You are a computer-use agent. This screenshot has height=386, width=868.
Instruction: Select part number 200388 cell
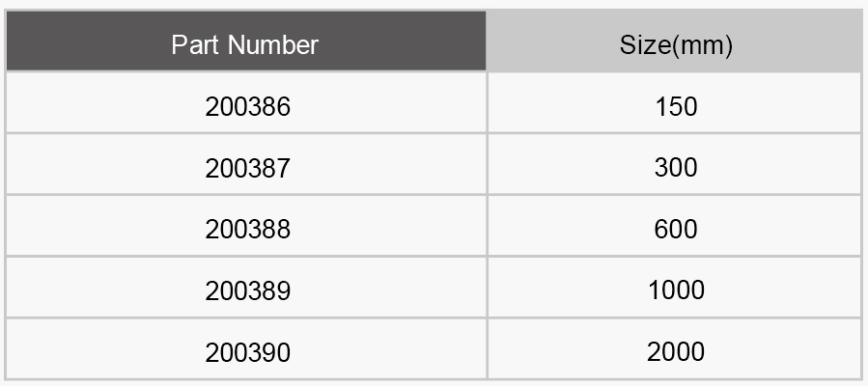coord(246,226)
